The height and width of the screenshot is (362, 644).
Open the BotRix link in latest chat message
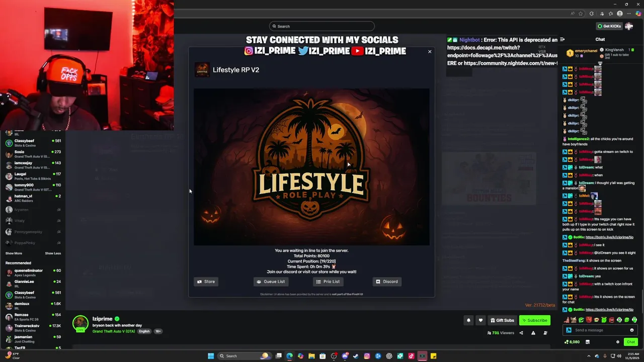tap(609, 310)
